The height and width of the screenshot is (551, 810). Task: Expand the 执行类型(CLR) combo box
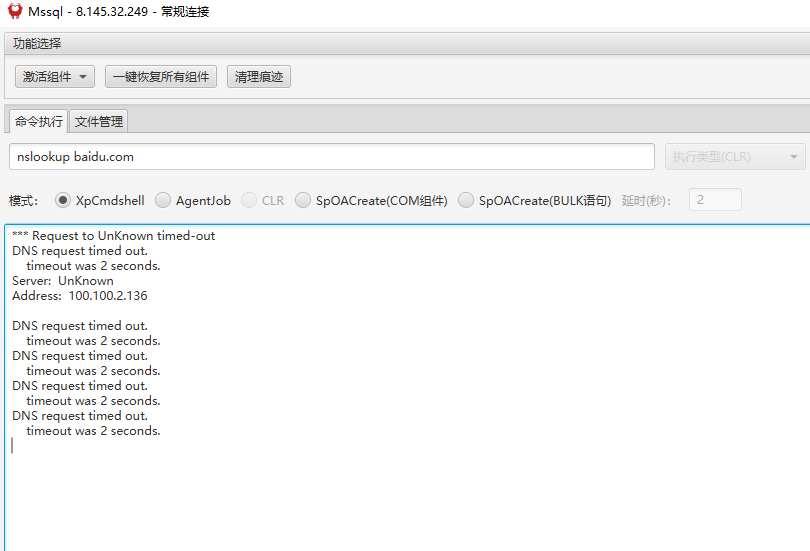coord(735,157)
